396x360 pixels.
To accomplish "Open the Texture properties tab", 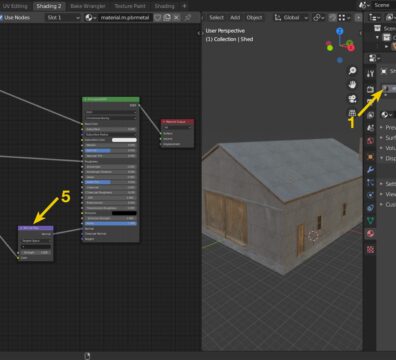I will click(x=370, y=249).
